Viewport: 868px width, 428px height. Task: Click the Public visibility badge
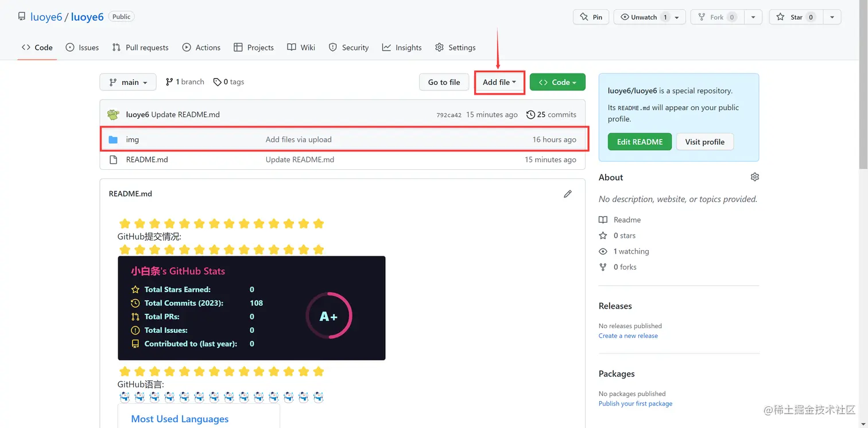click(121, 17)
